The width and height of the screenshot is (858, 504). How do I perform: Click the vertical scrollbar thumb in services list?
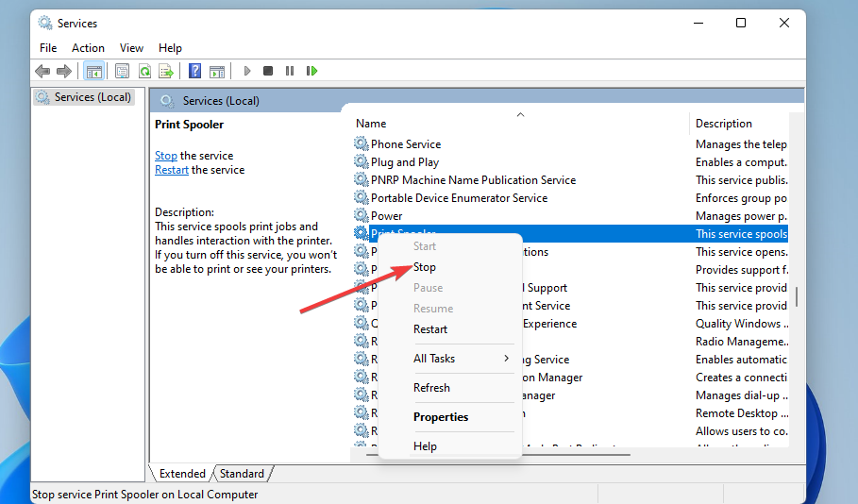[798, 296]
